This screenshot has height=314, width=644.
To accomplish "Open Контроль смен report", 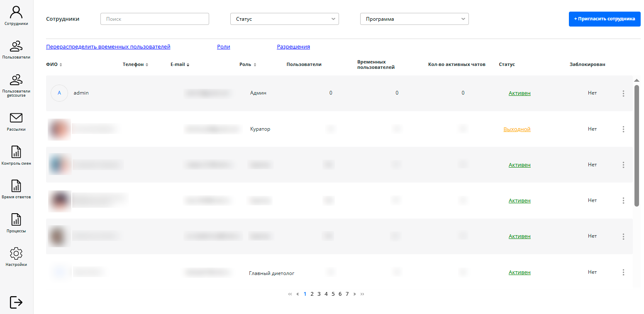I will tap(16, 156).
